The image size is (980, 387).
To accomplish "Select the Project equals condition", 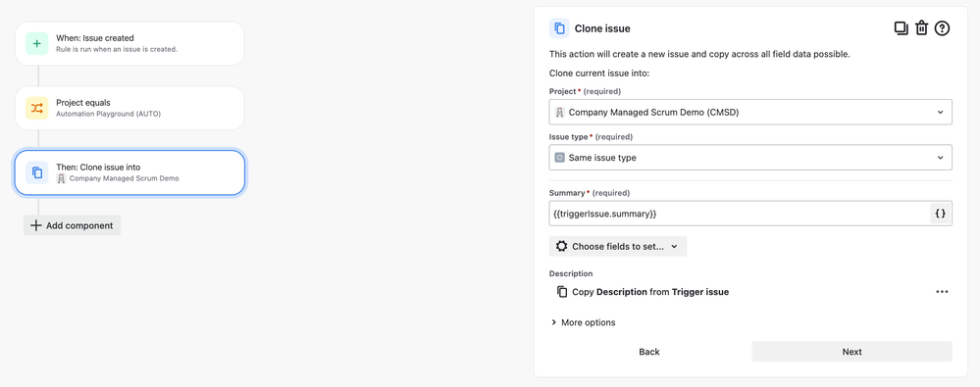I will (x=129, y=108).
